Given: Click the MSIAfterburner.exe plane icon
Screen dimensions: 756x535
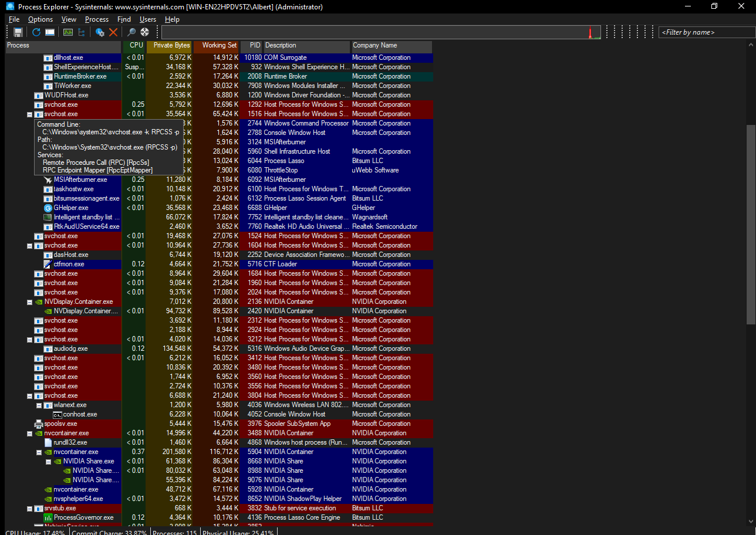Looking at the screenshot, I should (x=48, y=180).
